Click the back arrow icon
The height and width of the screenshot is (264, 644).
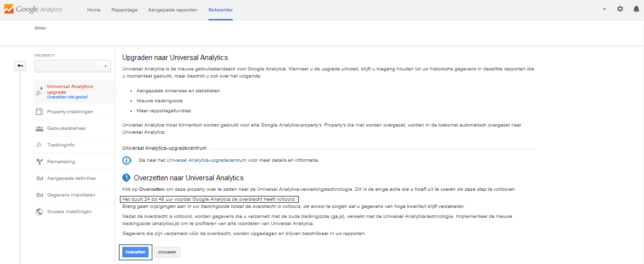20,66
